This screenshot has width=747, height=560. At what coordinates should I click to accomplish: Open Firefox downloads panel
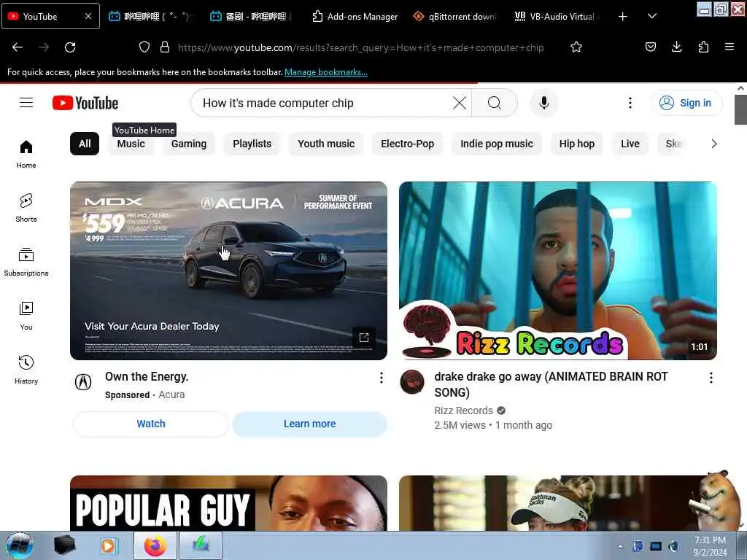[676, 47]
